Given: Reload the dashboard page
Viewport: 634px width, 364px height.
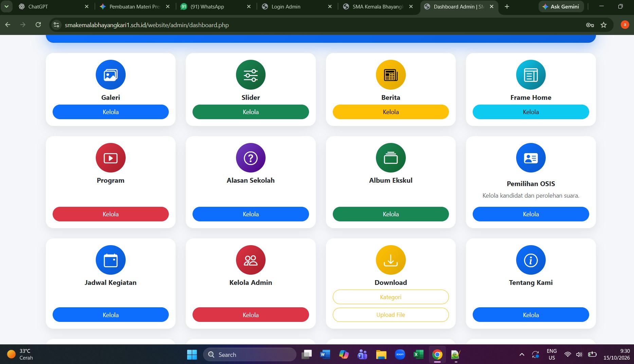Looking at the screenshot, I should coord(38,25).
